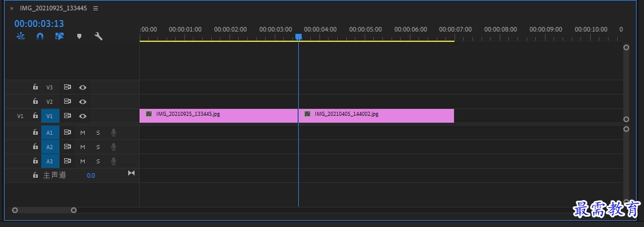Toggle sync lock on V2
The image size is (644, 227).
68,101
